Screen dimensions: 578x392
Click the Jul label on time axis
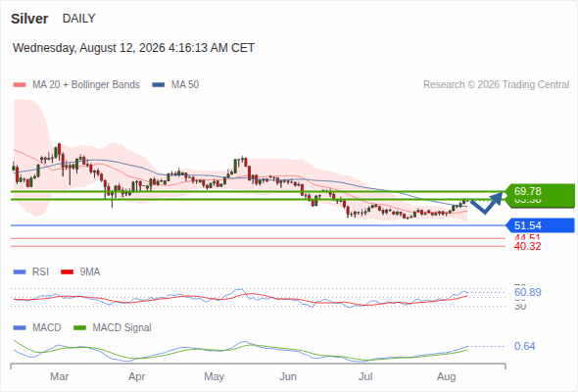(365, 376)
